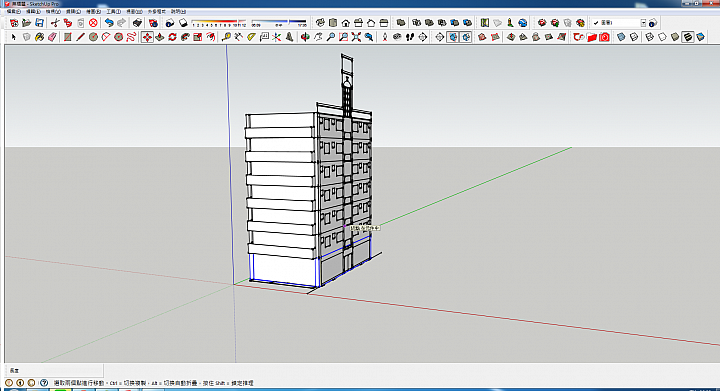Click the Undo arrow
This screenshot has width=720, height=391.
(x=109, y=22)
